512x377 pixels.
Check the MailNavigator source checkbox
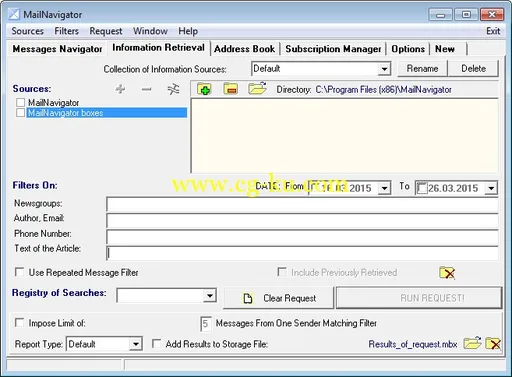tap(20, 102)
